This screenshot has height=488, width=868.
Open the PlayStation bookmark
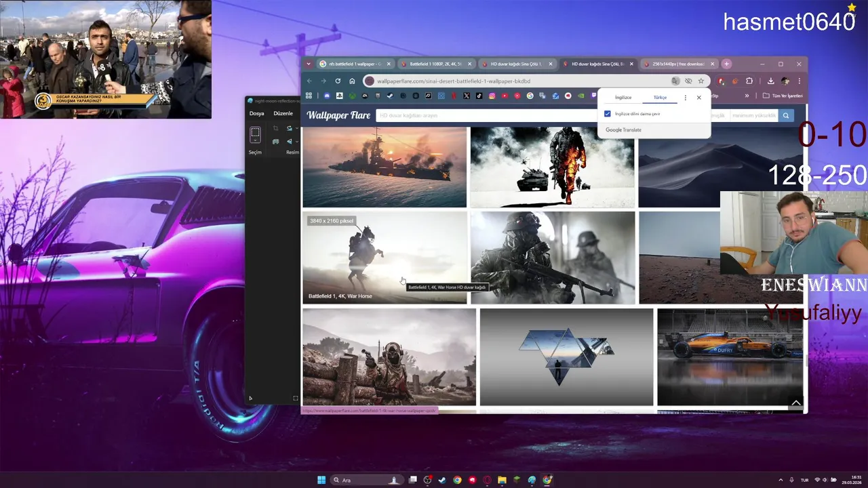point(340,96)
